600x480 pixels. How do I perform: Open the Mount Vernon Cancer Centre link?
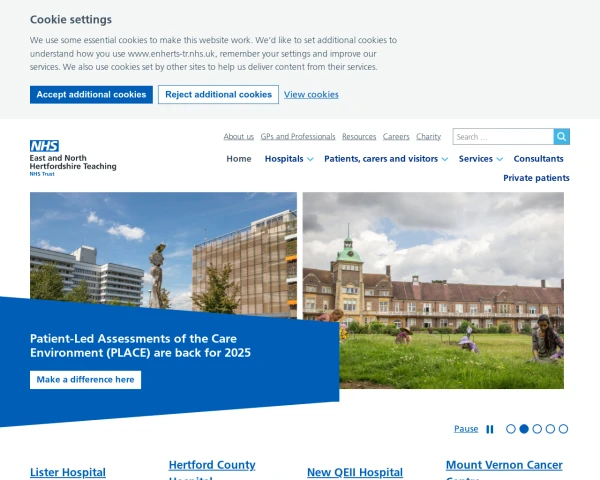point(504,470)
